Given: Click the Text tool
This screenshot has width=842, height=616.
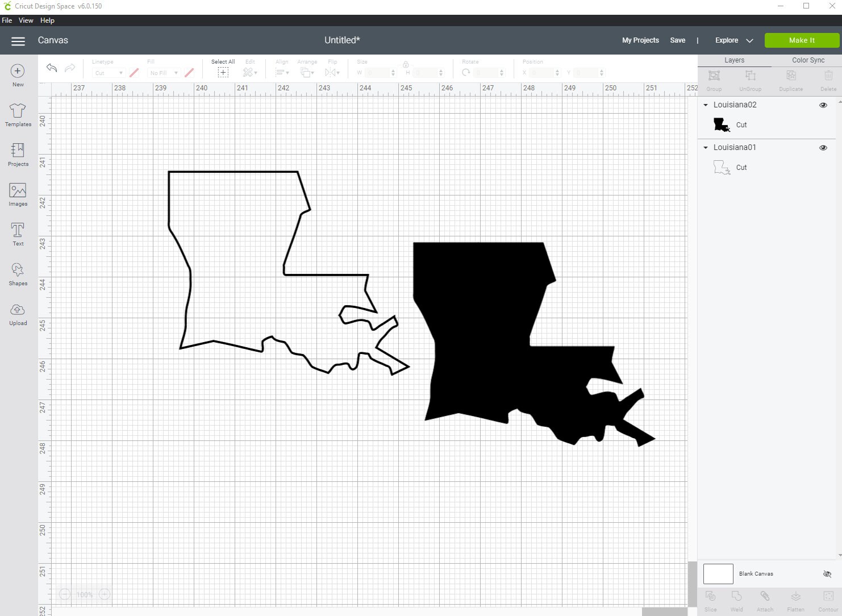Looking at the screenshot, I should click(x=18, y=235).
